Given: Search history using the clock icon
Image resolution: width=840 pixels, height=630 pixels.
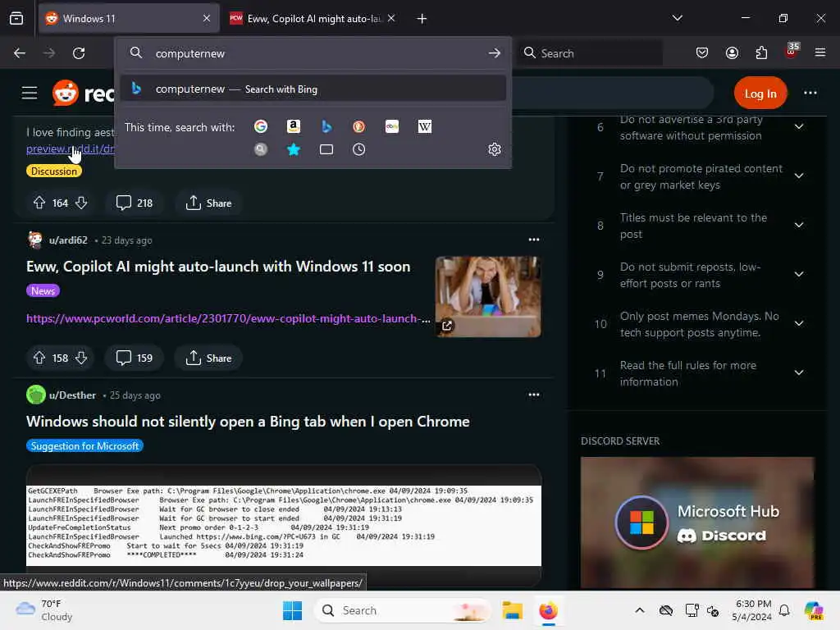Looking at the screenshot, I should point(359,149).
